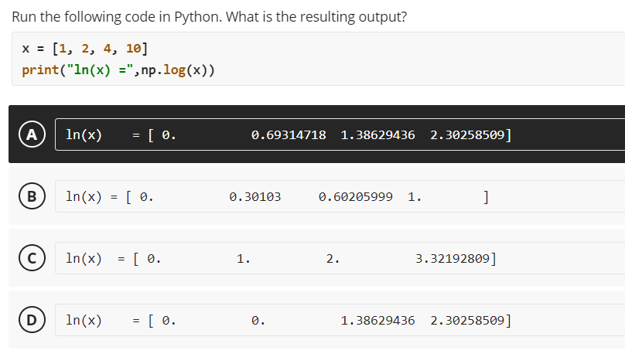Select answer option C radio circle
The height and width of the screenshot is (364, 625).
pyautogui.click(x=32, y=257)
